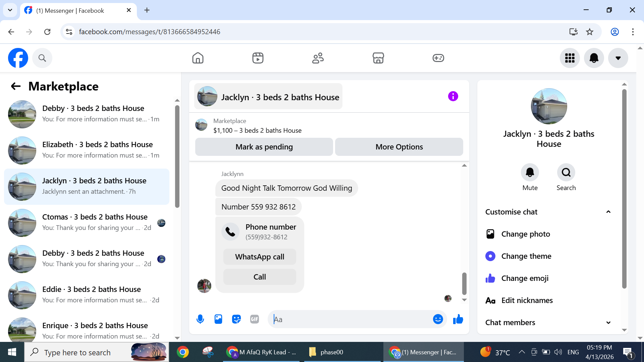The width and height of the screenshot is (644, 362).
Task: Open the Marketplace storefront icon
Action: [x=378, y=58]
